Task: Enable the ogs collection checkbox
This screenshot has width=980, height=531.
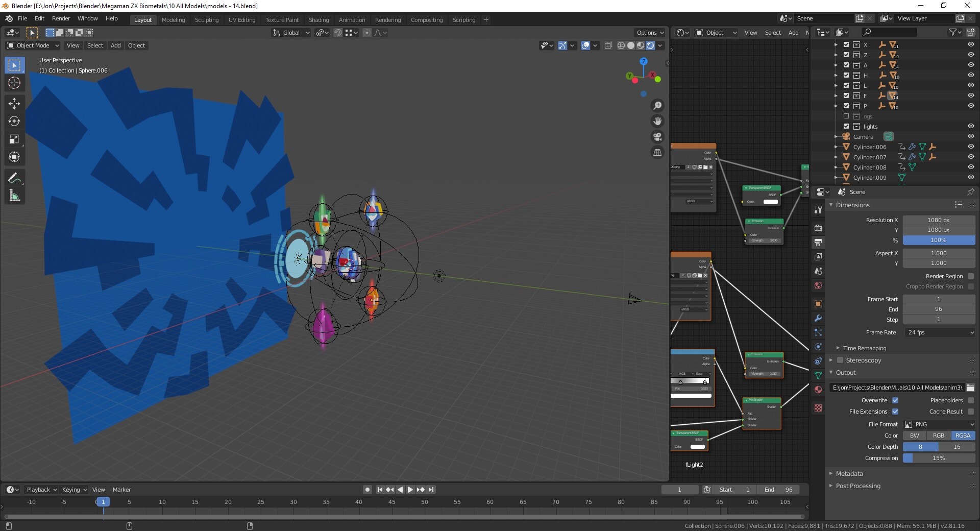Action: click(x=846, y=116)
